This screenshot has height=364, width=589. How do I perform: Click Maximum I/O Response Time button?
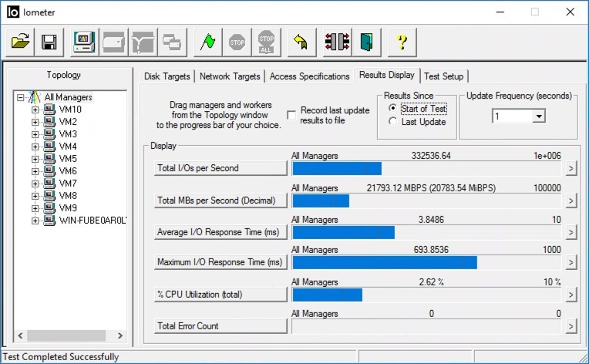pyautogui.click(x=220, y=262)
